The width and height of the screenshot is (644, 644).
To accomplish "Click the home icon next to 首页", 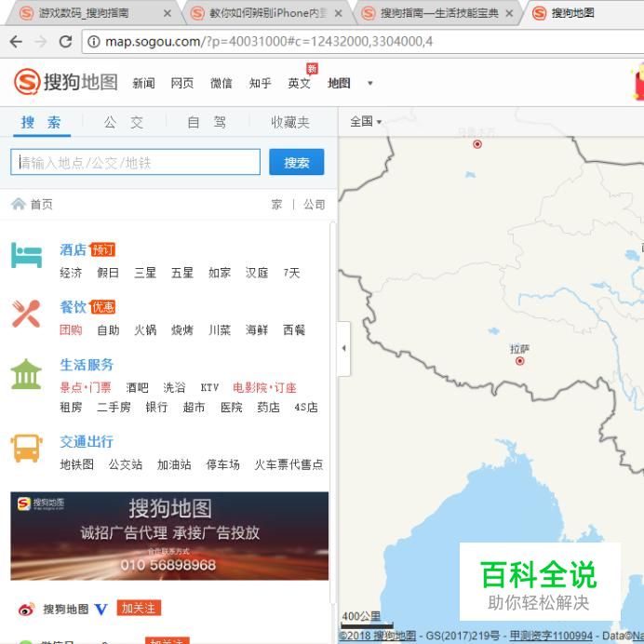I will pos(18,204).
